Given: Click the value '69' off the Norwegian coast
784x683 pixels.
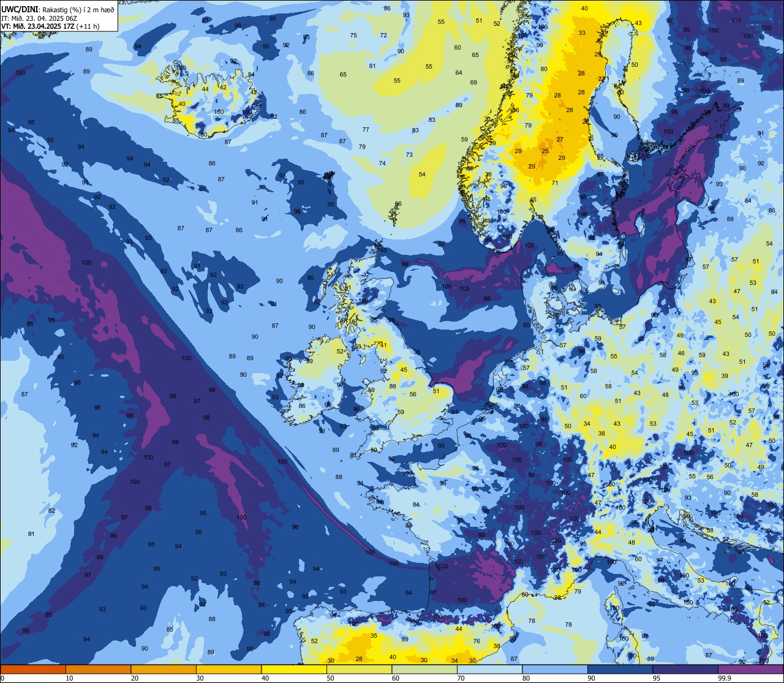Looking at the screenshot, I should coord(473,83).
